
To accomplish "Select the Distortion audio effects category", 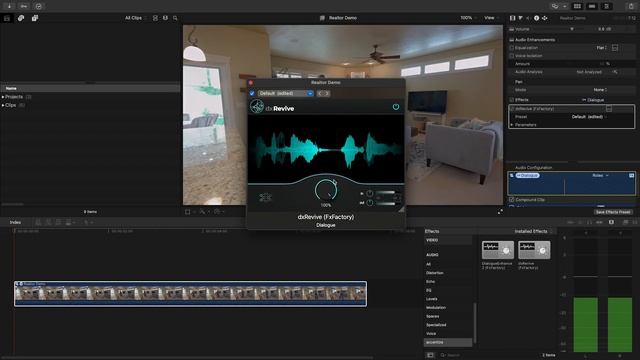I will [435, 273].
